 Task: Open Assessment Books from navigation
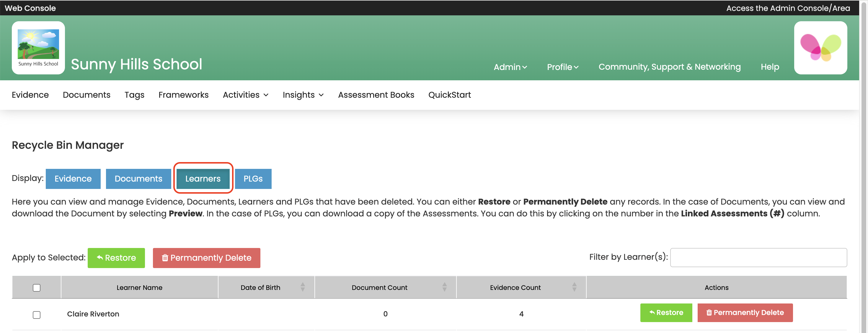pyautogui.click(x=376, y=95)
